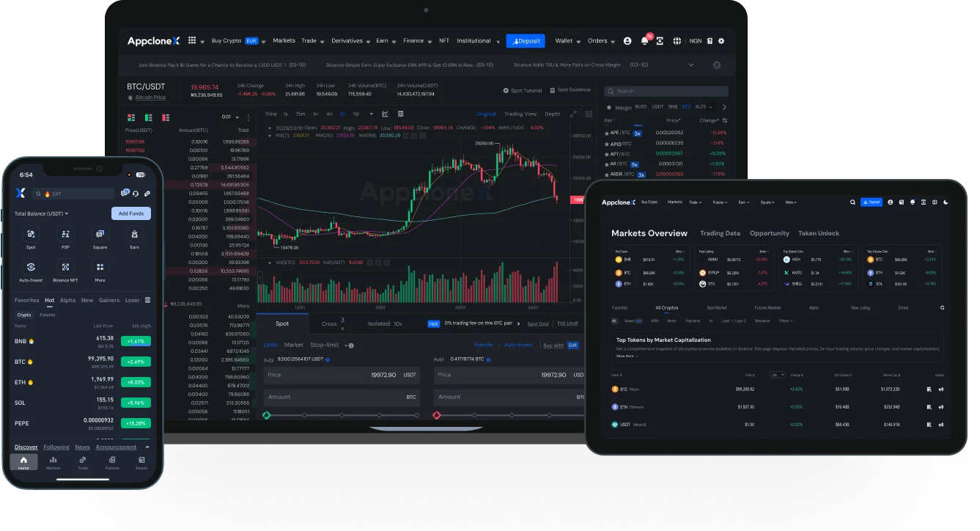Click the Spot Grid link
980x531 pixels.
click(538, 323)
